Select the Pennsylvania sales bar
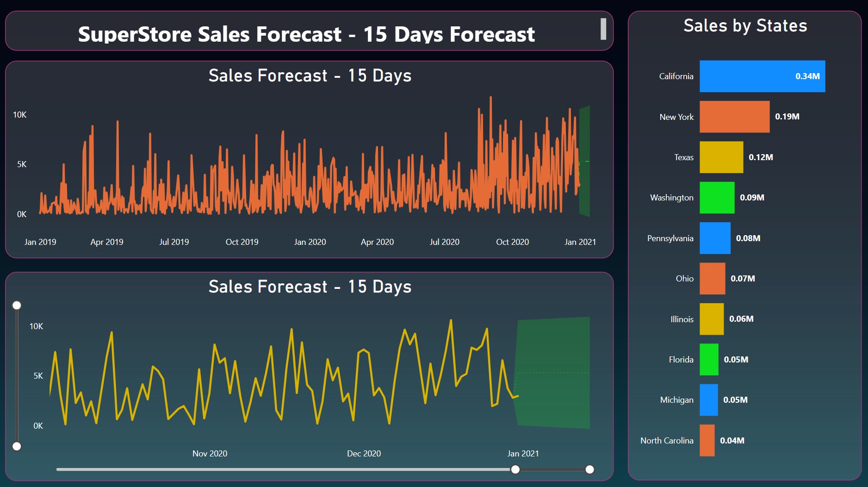 tap(715, 238)
